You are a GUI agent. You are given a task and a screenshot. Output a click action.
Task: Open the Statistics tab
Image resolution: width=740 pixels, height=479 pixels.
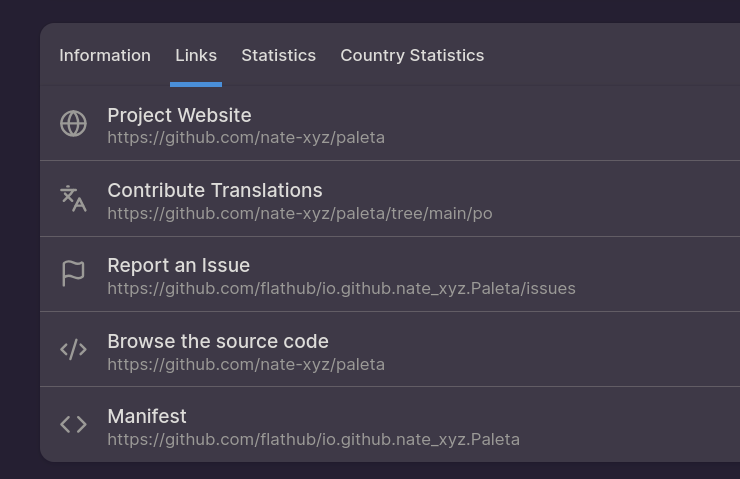pyautogui.click(x=278, y=55)
